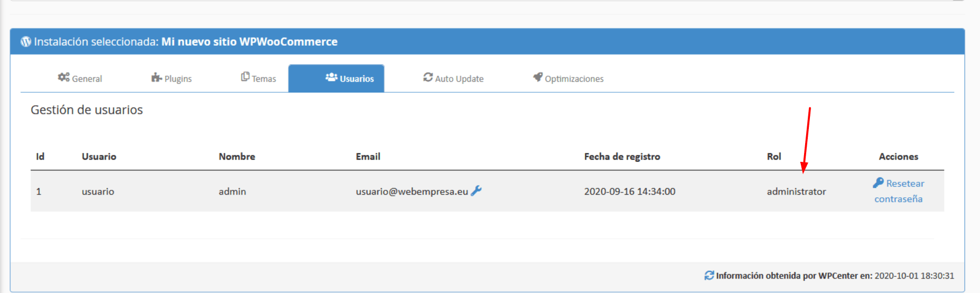Select the Usuarios tab
This screenshot has height=293, width=980.
[x=336, y=78]
